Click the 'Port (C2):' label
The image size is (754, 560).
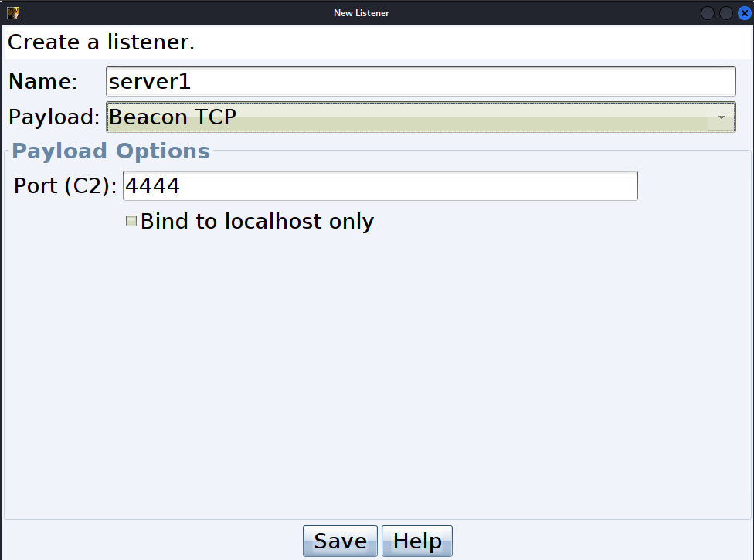click(66, 186)
